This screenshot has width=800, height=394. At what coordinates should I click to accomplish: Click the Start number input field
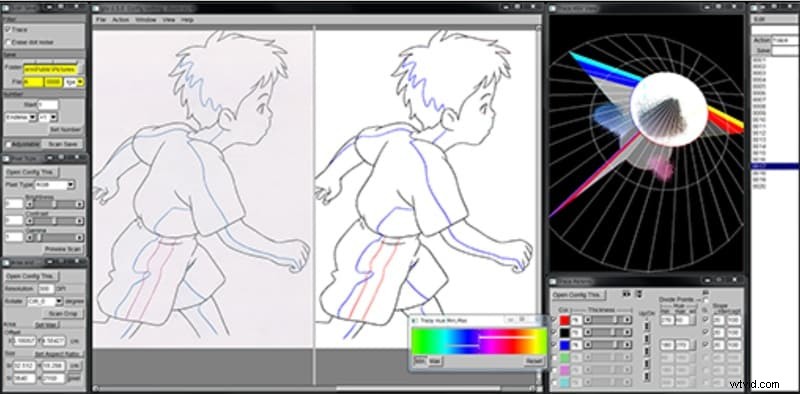(x=47, y=105)
